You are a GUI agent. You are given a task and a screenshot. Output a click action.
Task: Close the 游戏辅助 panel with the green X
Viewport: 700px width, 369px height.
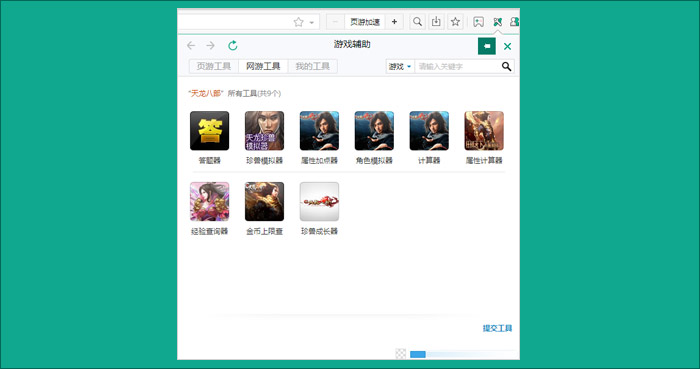click(x=507, y=46)
